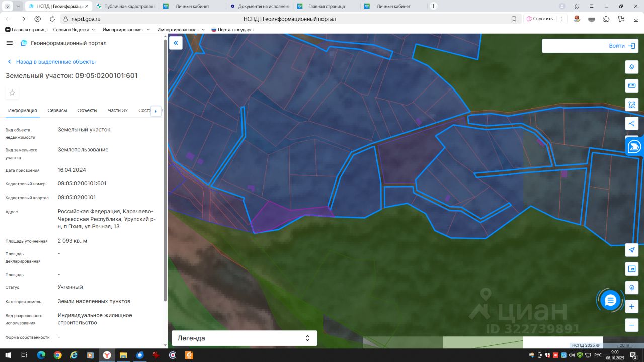Screen dimensions: 644x362
Task: Open the tab list dropdown arrow in the tab bar
Action: [x=19, y=6]
